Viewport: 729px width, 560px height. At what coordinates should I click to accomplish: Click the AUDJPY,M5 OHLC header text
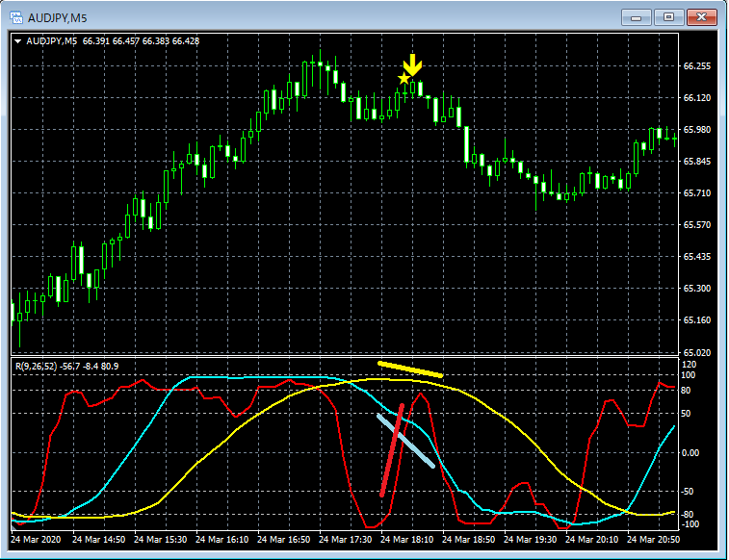pos(113,41)
